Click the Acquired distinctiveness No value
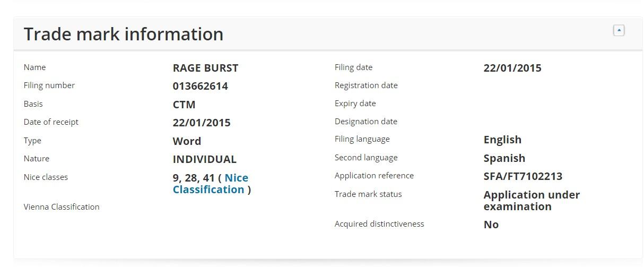644x267 pixels. 491,225
